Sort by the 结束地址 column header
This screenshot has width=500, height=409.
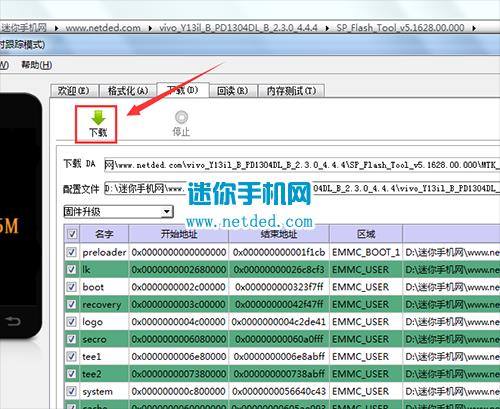279,234
